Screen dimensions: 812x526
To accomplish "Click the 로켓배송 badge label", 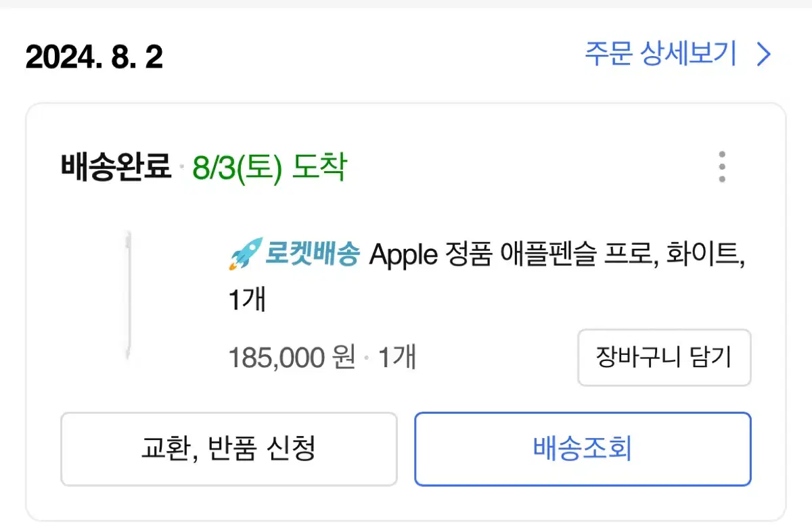I will pyautogui.click(x=311, y=256).
